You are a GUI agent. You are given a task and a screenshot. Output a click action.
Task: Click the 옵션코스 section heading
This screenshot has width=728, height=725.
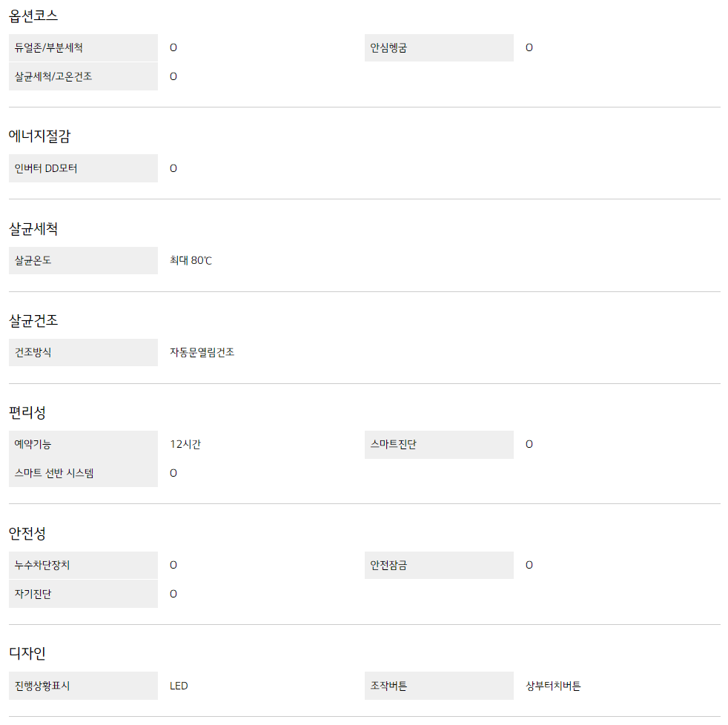[x=33, y=15]
